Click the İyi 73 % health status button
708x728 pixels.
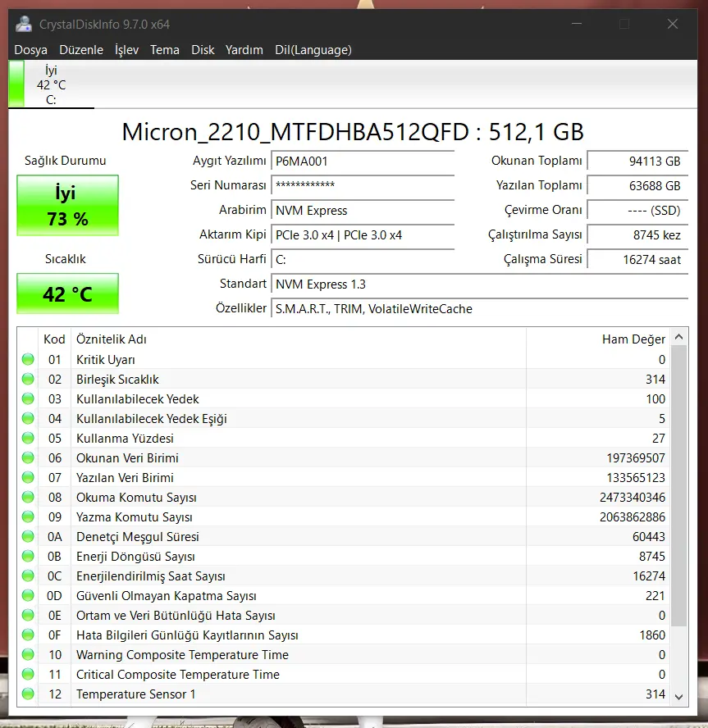tap(68, 205)
